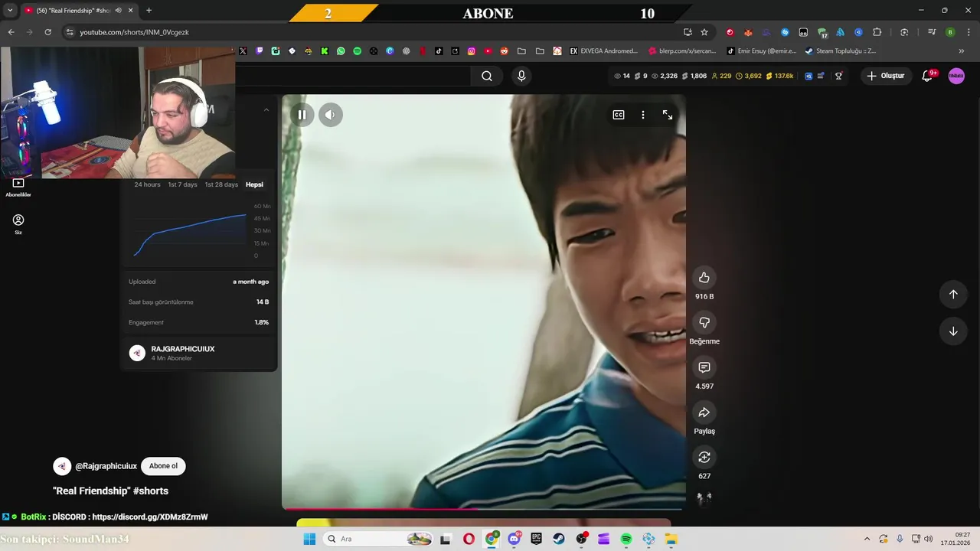Go back in the browser
Image resolution: width=980 pixels, height=551 pixels.
point(11,32)
